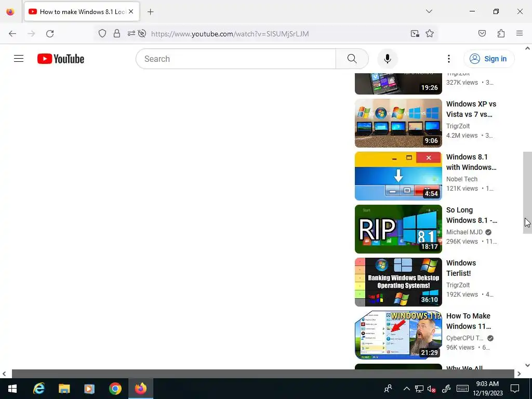The height and width of the screenshot is (399, 532).
Task: Open the Action Center notifications icon
Action: tap(515, 389)
